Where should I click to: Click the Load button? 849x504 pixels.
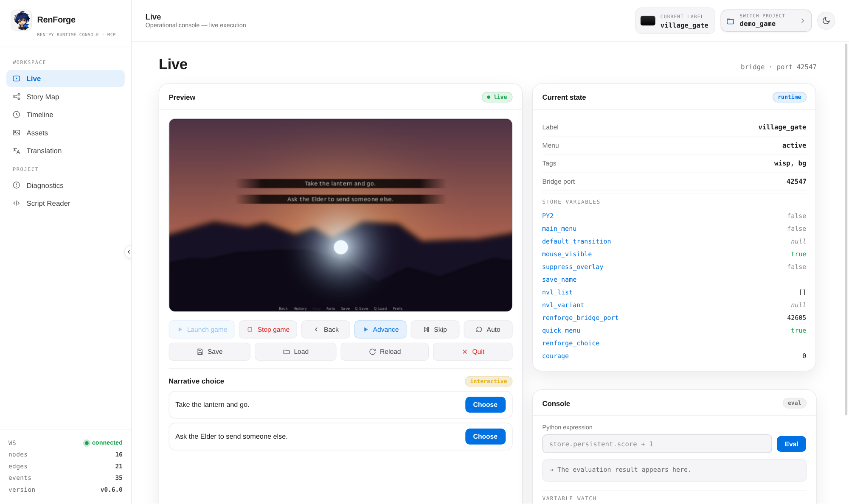[295, 352]
